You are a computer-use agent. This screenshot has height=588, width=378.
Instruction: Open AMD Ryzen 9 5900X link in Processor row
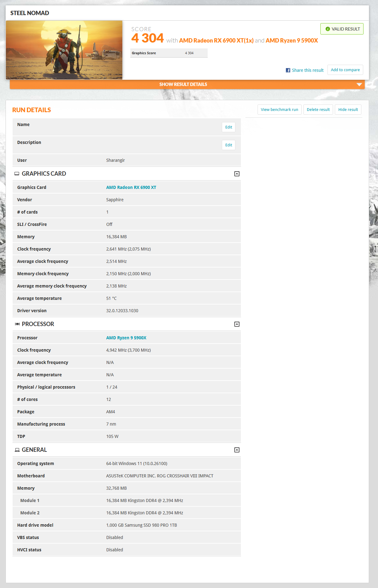[x=126, y=338]
